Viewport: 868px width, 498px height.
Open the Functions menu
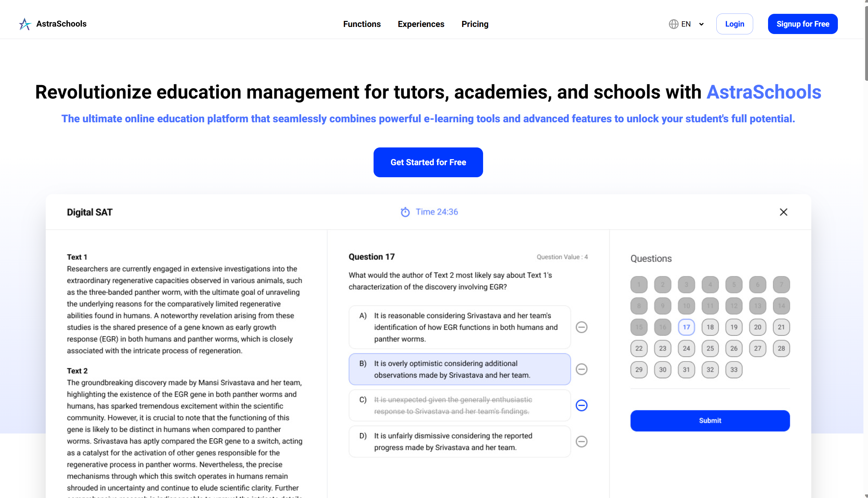click(x=362, y=24)
